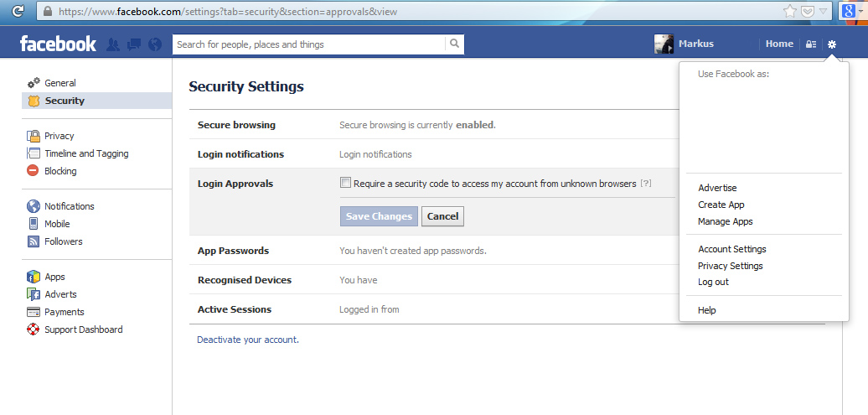Click the Facebook logo
868x415 pixels.
(58, 44)
